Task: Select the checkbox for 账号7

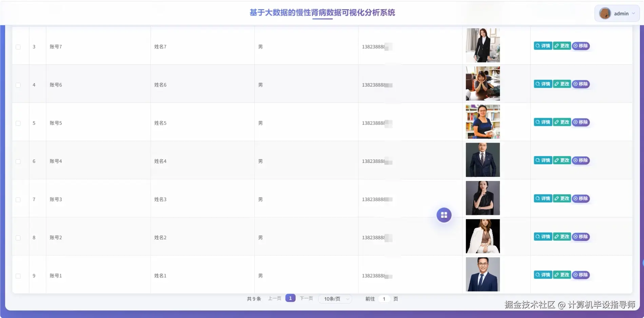Action: click(x=18, y=47)
